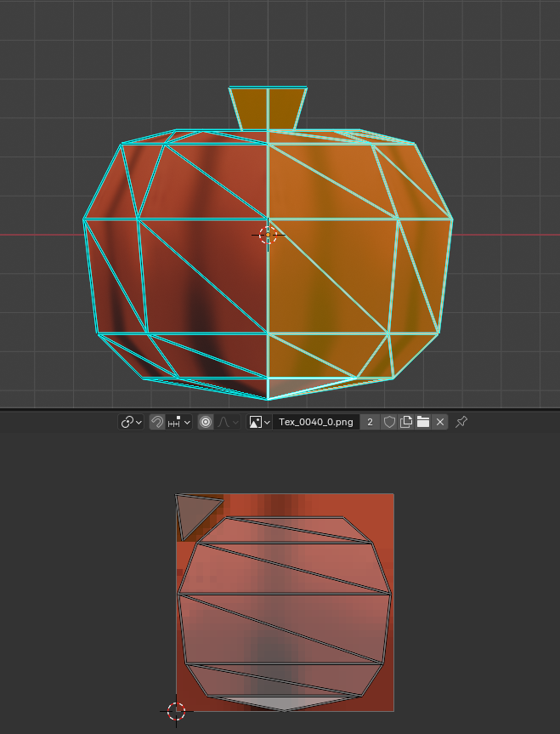560x734 pixels.
Task: Open the browse image dropdown icon
Action: (260, 422)
